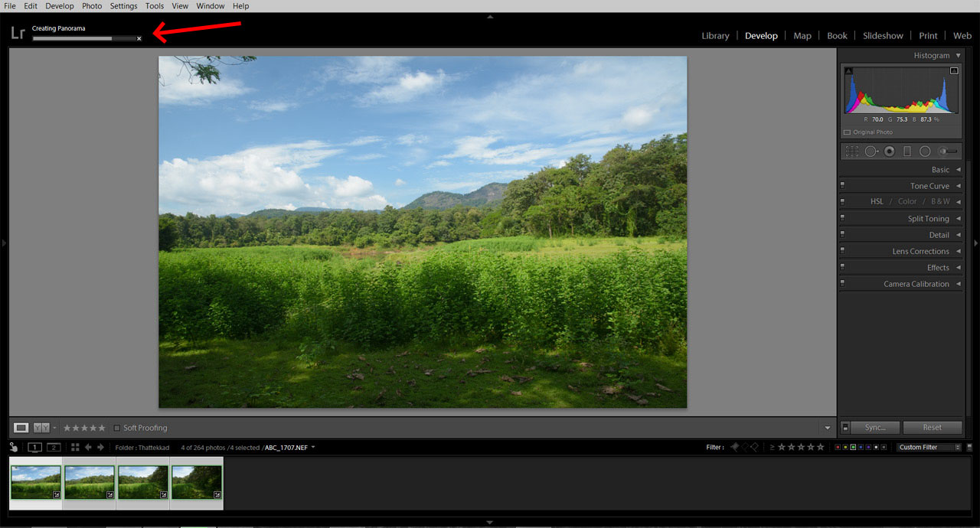980x528 pixels.
Task: Select the fourth filmstrip thumbnail
Action: [197, 482]
